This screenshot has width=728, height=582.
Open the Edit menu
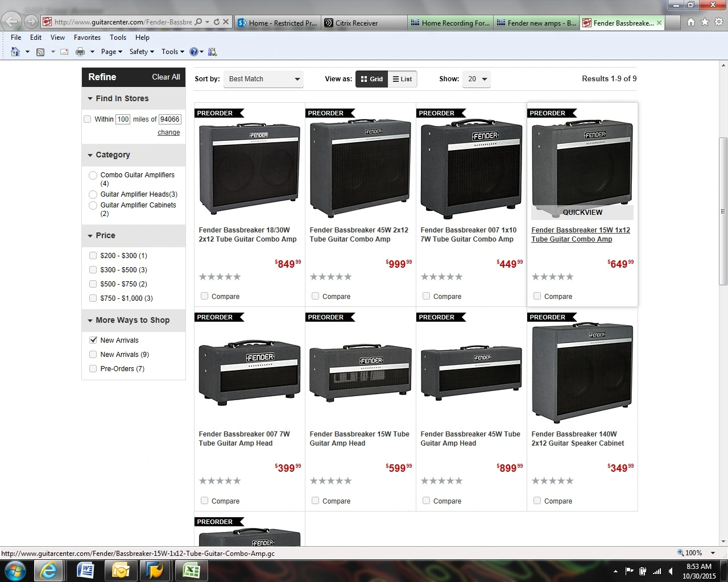tap(36, 38)
